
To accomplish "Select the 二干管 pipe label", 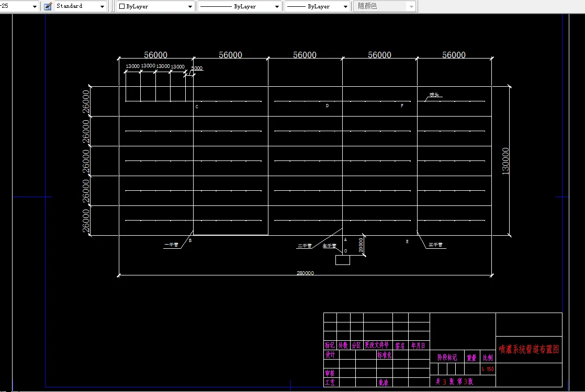I will [305, 246].
